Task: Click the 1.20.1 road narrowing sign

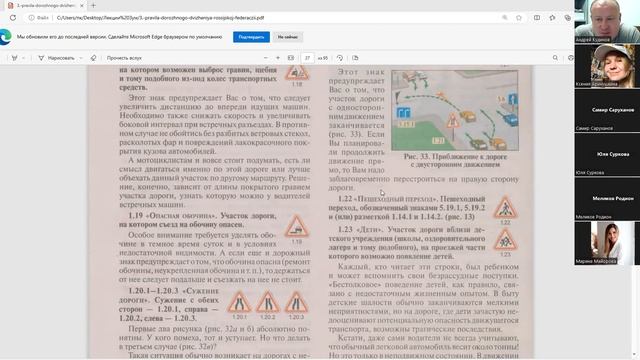Action: [x=239, y=302]
